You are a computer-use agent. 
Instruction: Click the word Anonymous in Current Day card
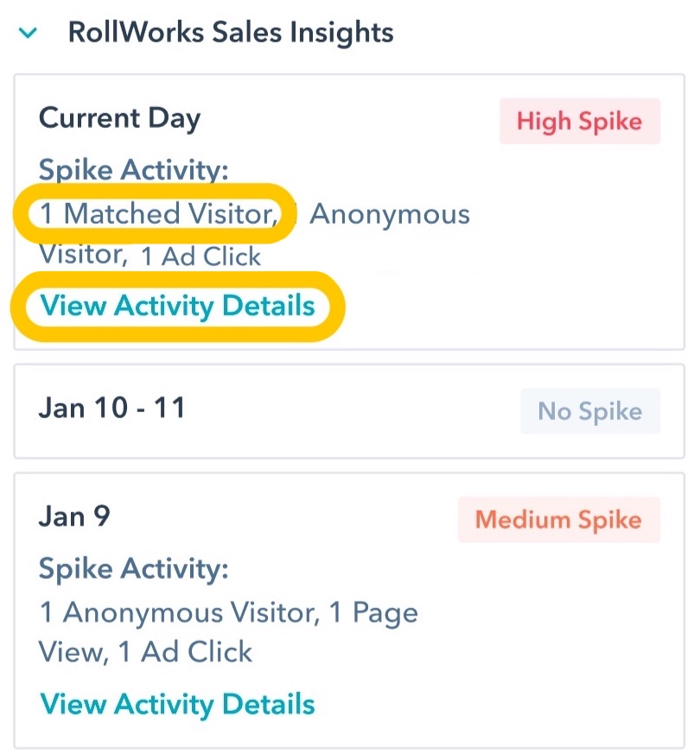coord(390,213)
